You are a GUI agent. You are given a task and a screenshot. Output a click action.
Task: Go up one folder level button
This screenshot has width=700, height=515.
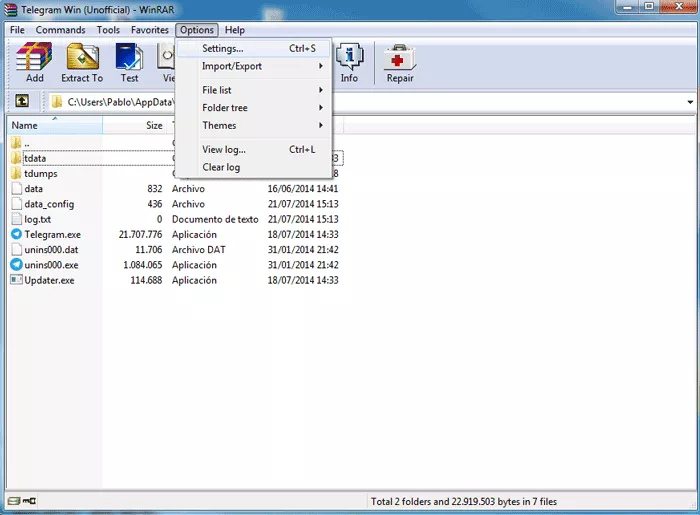click(22, 101)
